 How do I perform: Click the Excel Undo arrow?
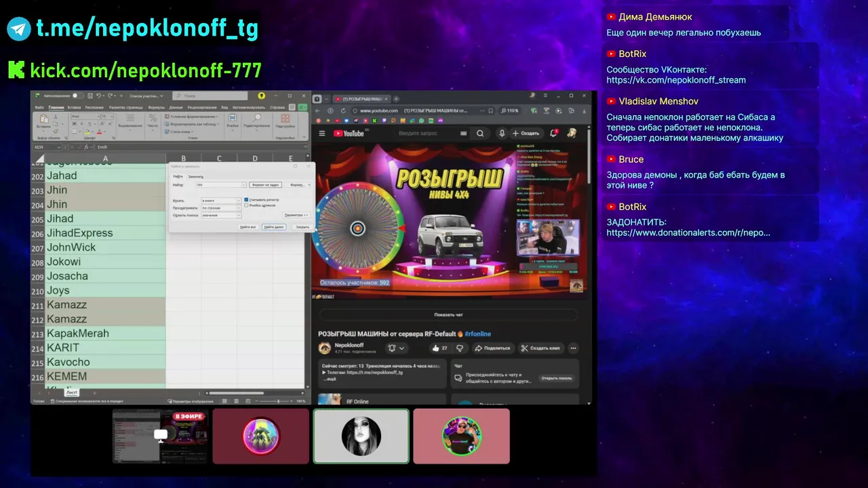98,96
